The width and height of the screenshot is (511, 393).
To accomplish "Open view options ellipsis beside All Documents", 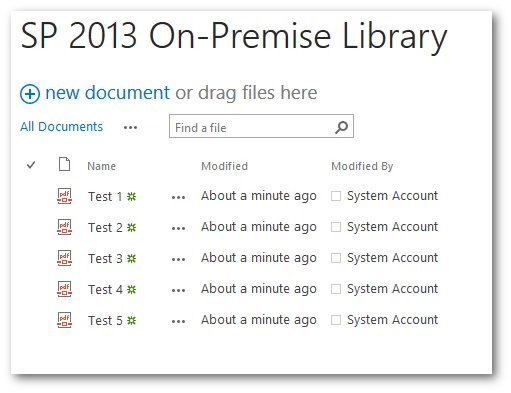I will pyautogui.click(x=130, y=127).
